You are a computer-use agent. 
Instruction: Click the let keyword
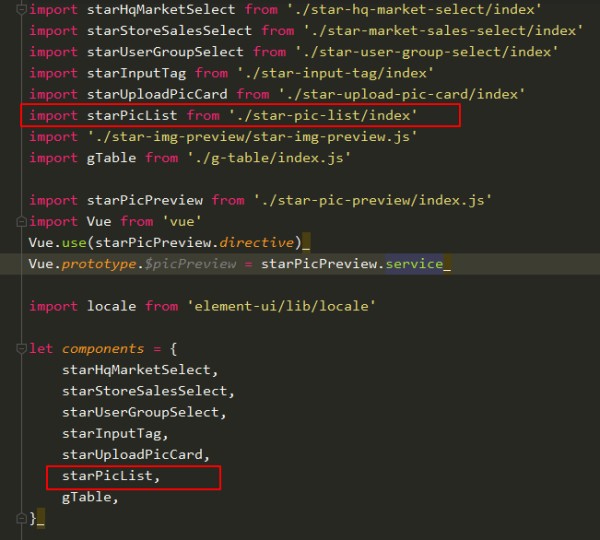click(x=41, y=349)
